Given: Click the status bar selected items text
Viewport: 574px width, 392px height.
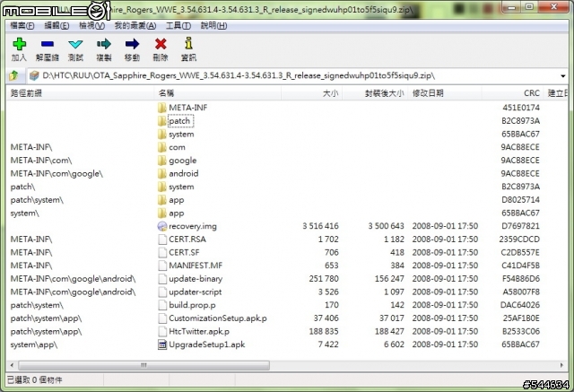Looking at the screenshot, I should (x=35, y=380).
